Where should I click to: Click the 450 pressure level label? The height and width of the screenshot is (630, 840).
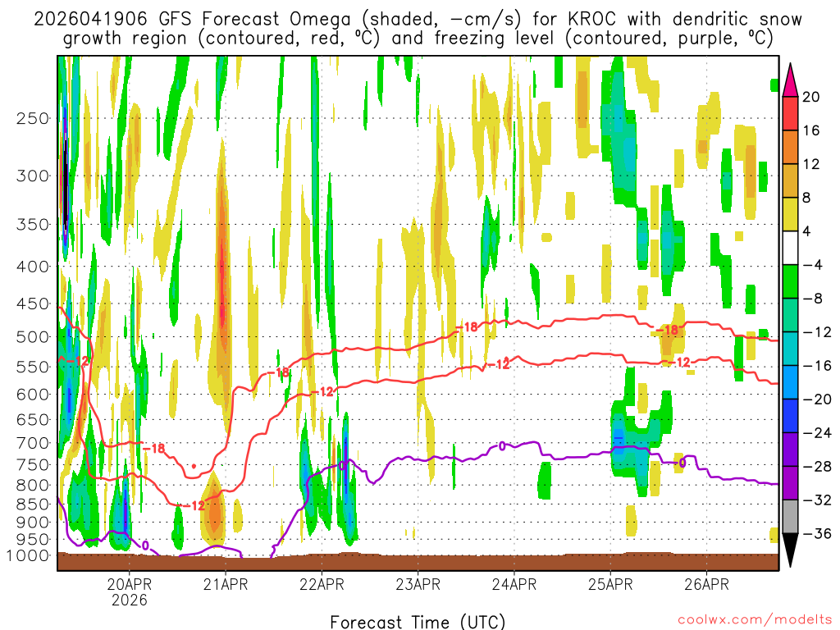pyautogui.click(x=33, y=304)
